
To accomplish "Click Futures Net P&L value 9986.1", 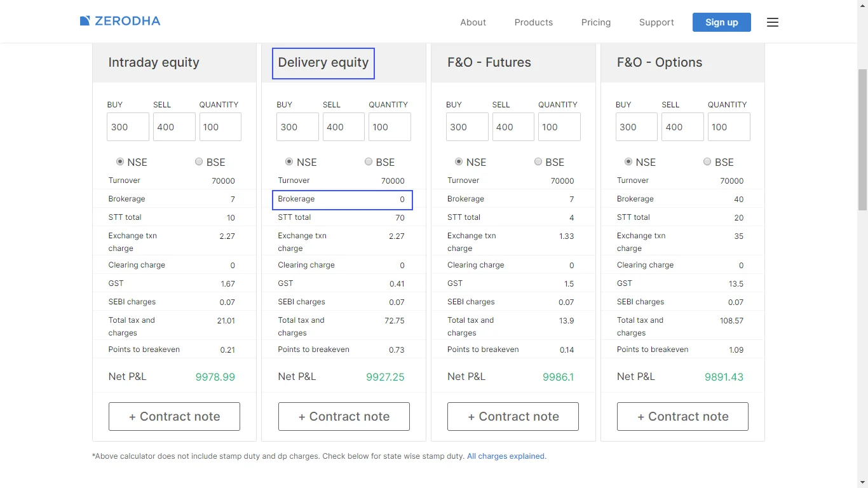I will coord(559,377).
